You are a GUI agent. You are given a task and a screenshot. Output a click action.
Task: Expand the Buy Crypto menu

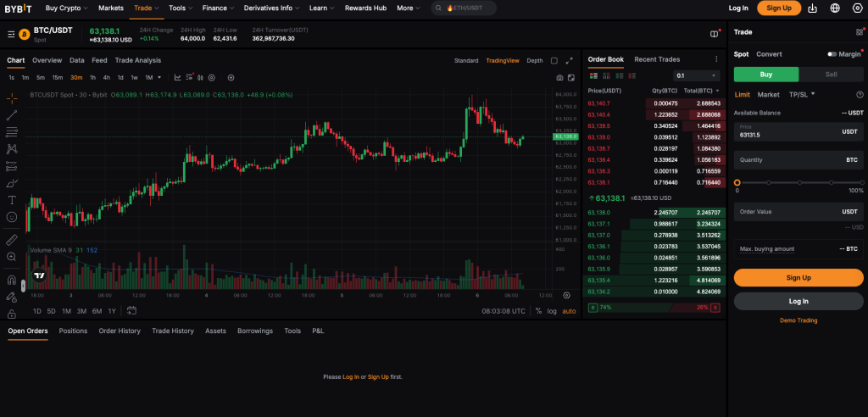[66, 8]
